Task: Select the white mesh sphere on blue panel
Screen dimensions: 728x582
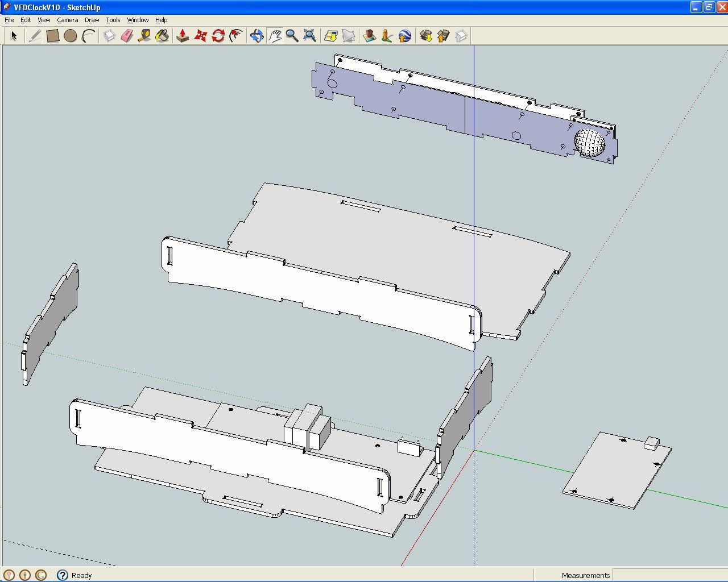Action: (590, 143)
